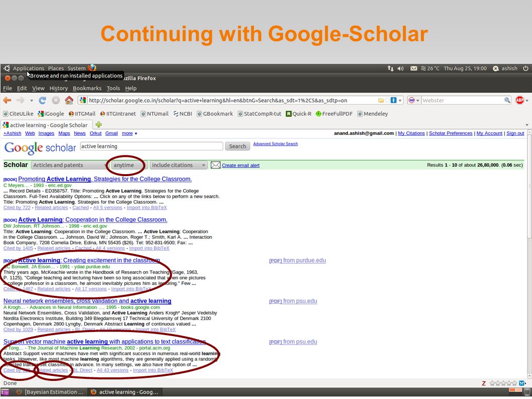Open the iGoogle bookmark

(51, 114)
